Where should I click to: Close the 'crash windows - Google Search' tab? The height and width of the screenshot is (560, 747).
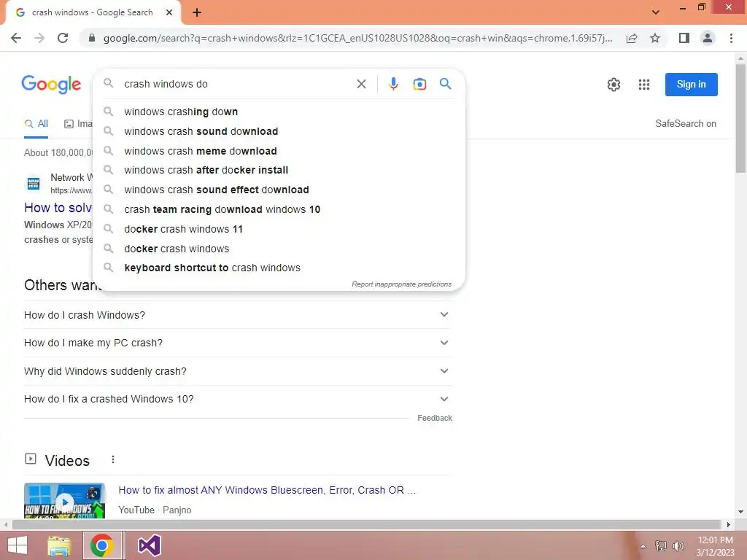(169, 13)
